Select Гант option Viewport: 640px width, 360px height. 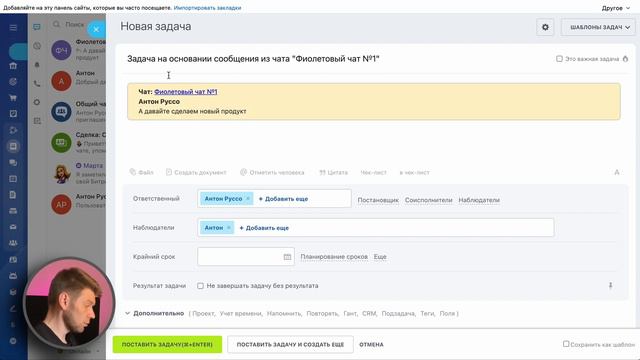(350, 313)
